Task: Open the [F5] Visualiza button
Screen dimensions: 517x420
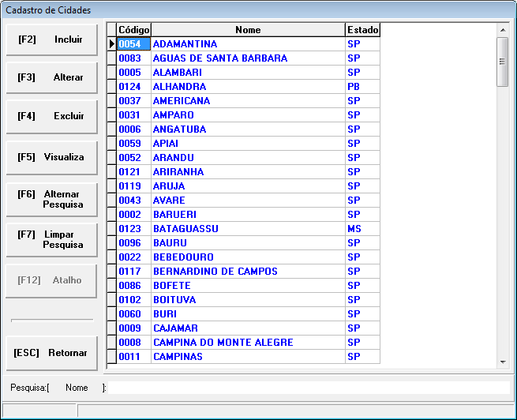Action: coord(51,157)
